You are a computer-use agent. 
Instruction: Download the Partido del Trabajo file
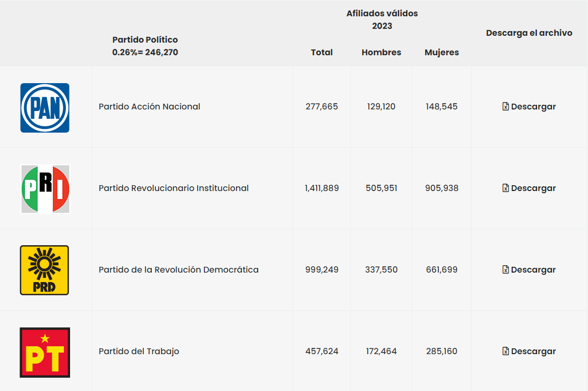[529, 352]
